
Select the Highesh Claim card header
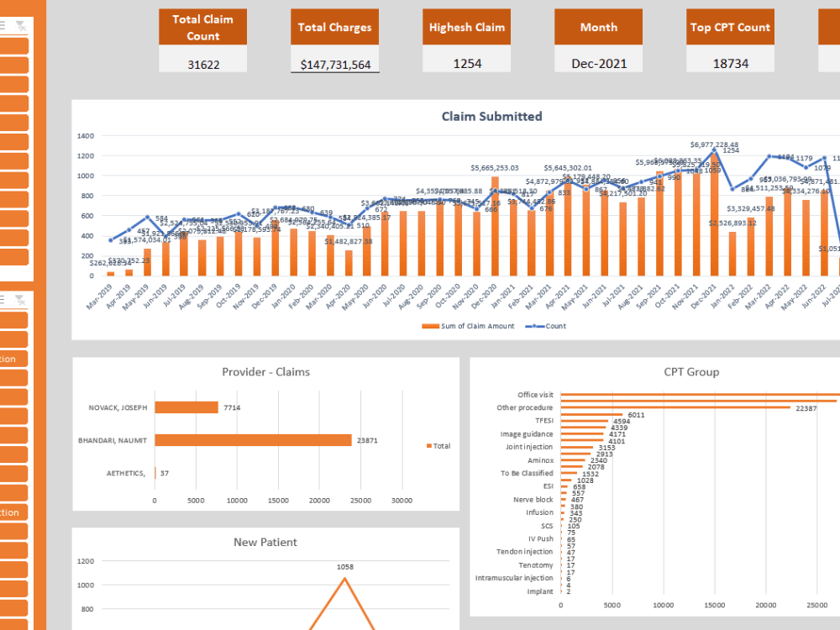[x=466, y=27]
